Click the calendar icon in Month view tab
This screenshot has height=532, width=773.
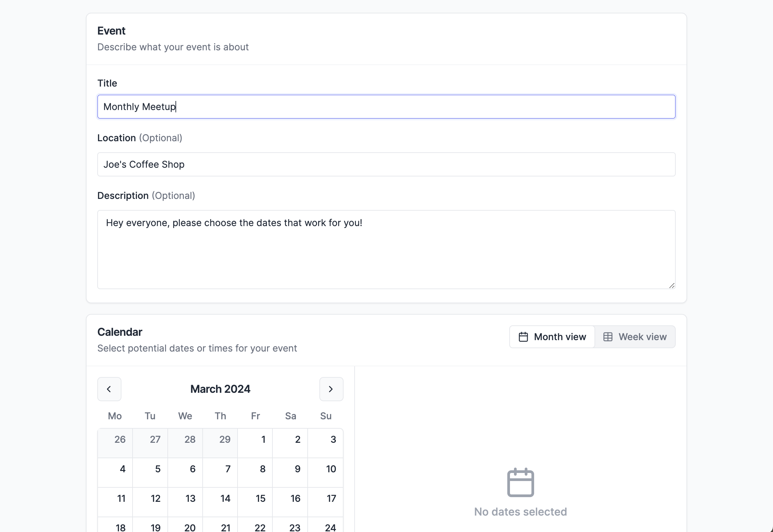point(523,337)
